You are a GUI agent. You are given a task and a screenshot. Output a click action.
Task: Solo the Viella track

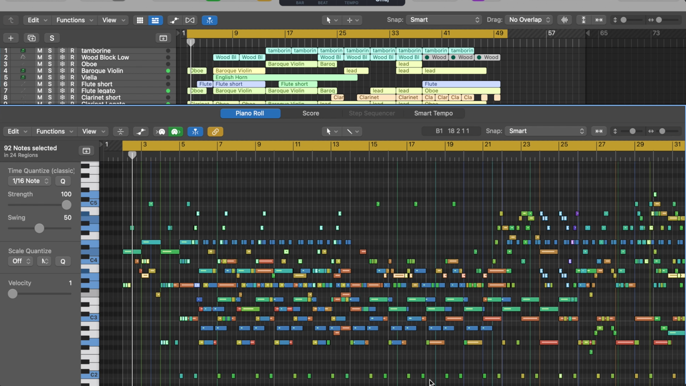[x=49, y=77]
